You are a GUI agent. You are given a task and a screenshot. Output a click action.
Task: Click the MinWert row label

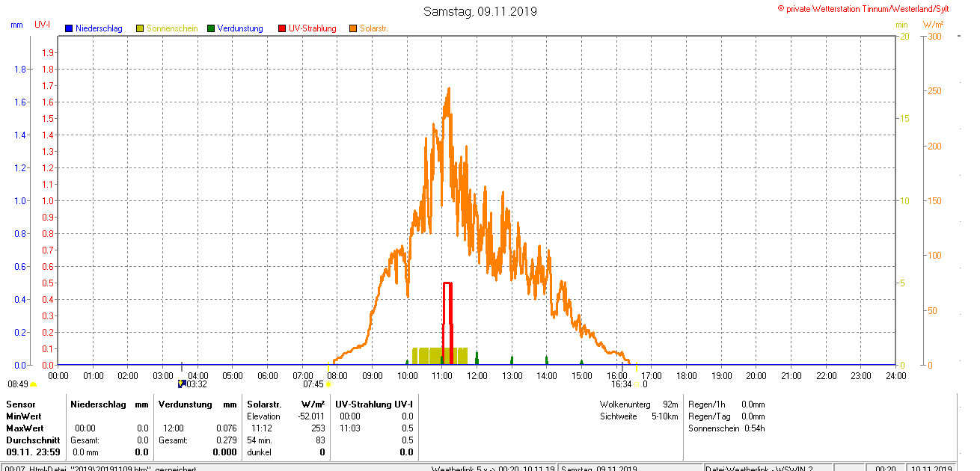point(23,416)
